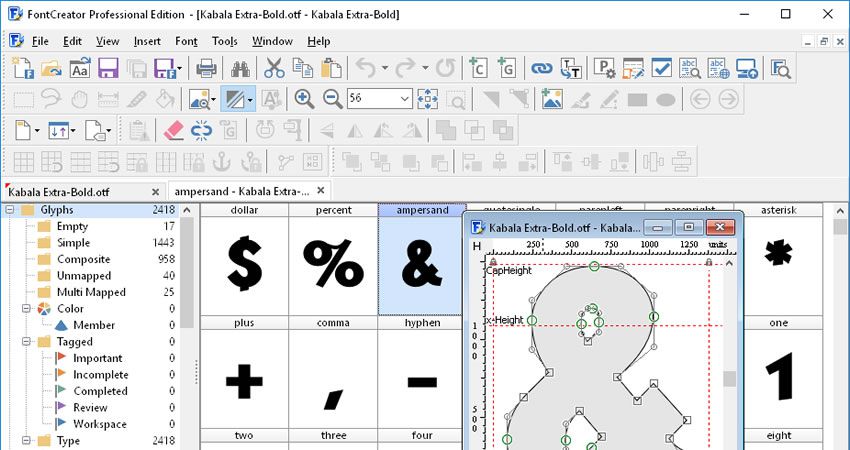The image size is (850, 450).
Task: Close the ampersand glyph tab
Action: [x=320, y=191]
